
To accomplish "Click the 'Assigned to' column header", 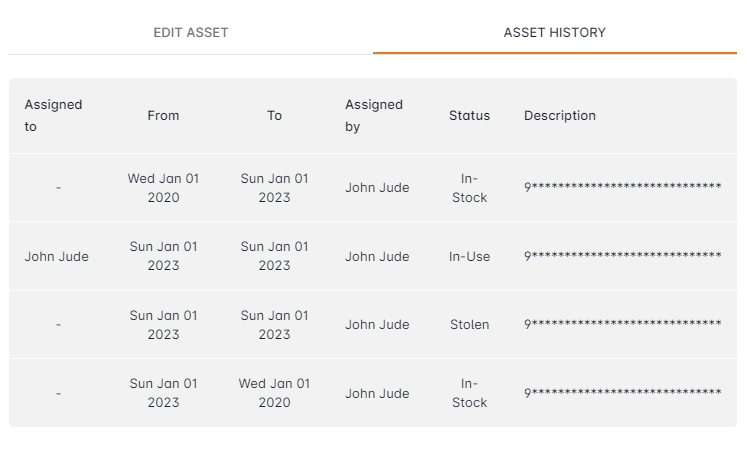I will pyautogui.click(x=53, y=115).
